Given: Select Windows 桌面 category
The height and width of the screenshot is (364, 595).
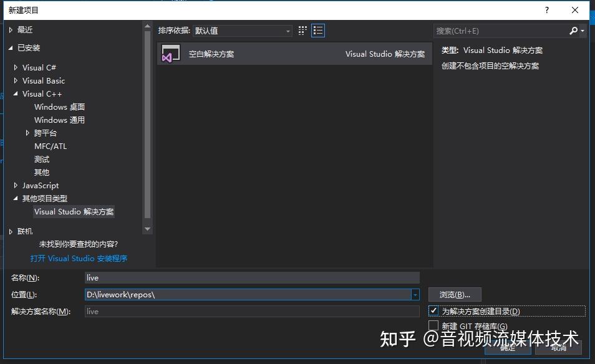Looking at the screenshot, I should point(60,107).
